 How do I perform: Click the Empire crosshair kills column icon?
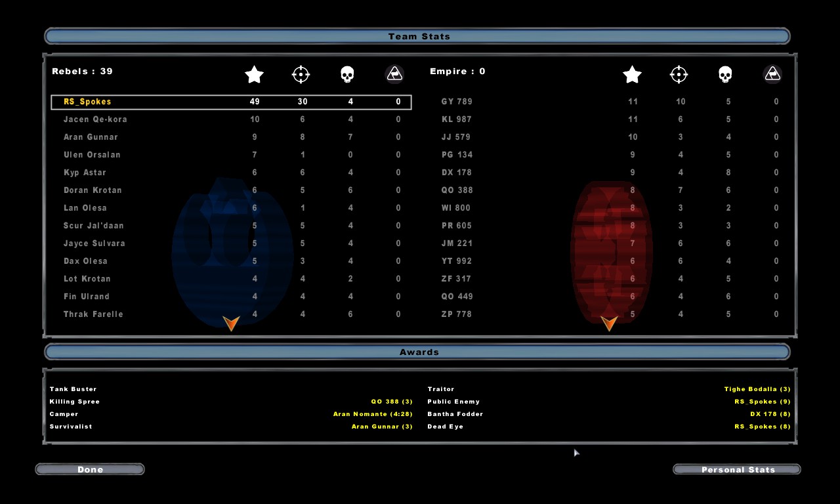point(679,75)
